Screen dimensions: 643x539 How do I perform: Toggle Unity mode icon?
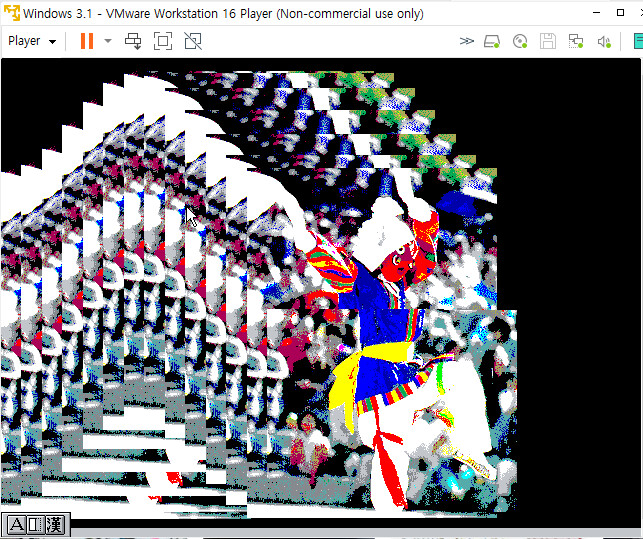tap(193, 41)
